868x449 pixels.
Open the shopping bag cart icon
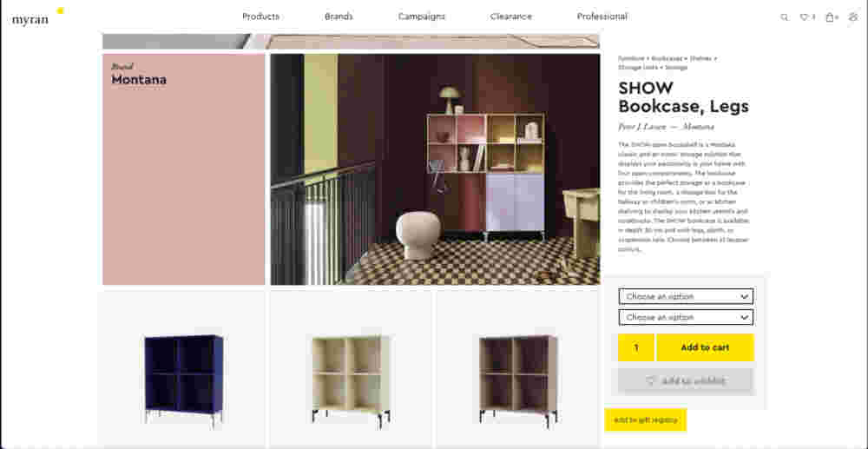832,17
